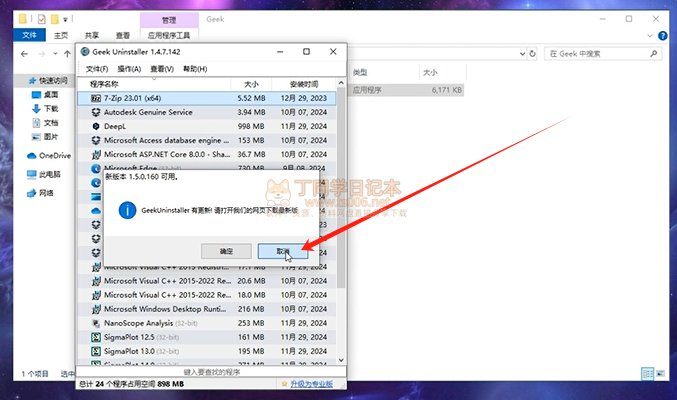
Task: Click the Microsoft ASP.NET Core 8.0.0 icon
Action: tap(96, 155)
